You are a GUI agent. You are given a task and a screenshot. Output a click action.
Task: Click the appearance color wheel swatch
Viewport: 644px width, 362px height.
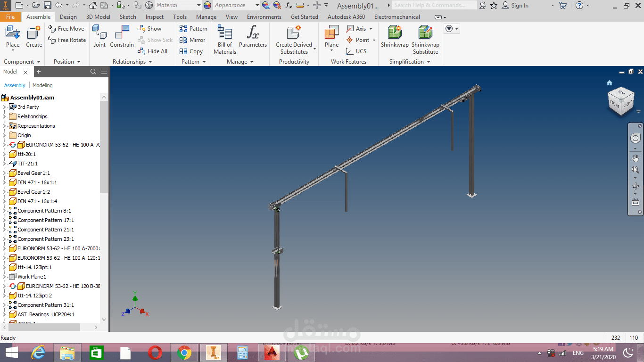207,6
